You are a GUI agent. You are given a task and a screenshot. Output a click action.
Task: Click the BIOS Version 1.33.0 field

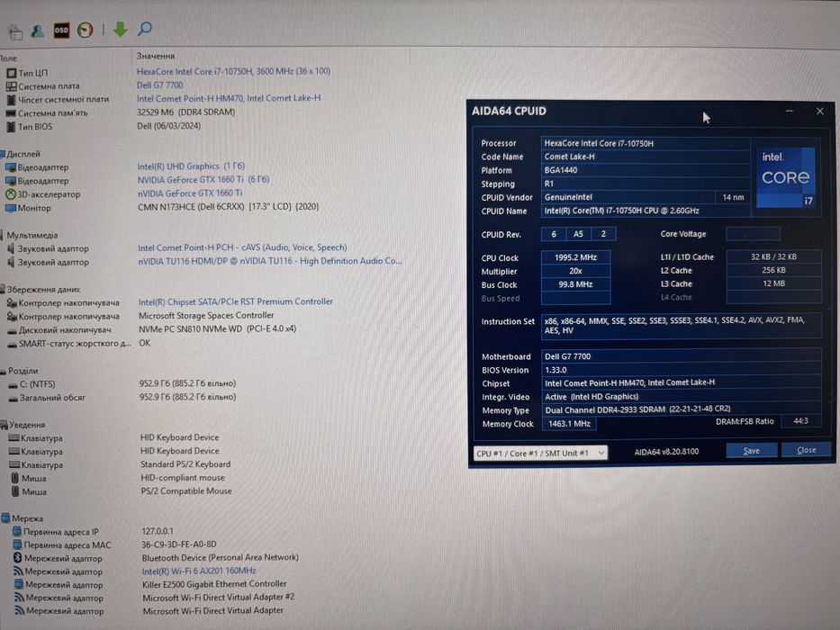681,370
